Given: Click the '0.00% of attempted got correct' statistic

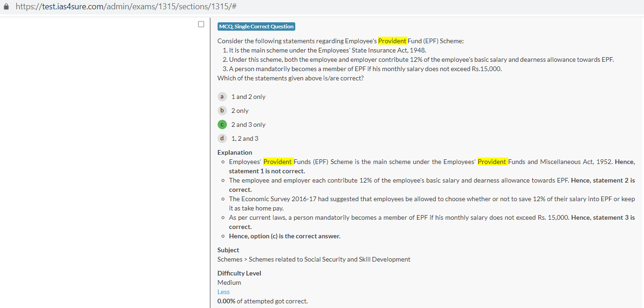Looking at the screenshot, I should coord(262,301).
